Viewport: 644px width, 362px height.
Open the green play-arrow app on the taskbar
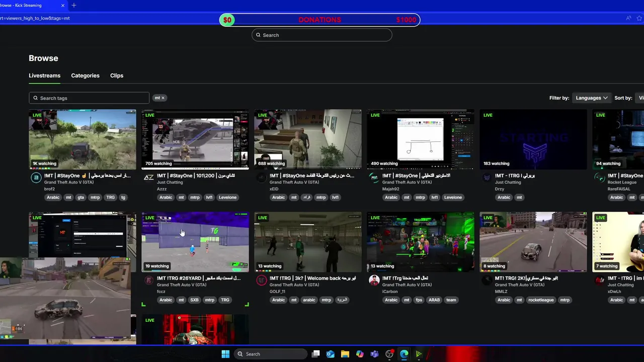(x=419, y=354)
